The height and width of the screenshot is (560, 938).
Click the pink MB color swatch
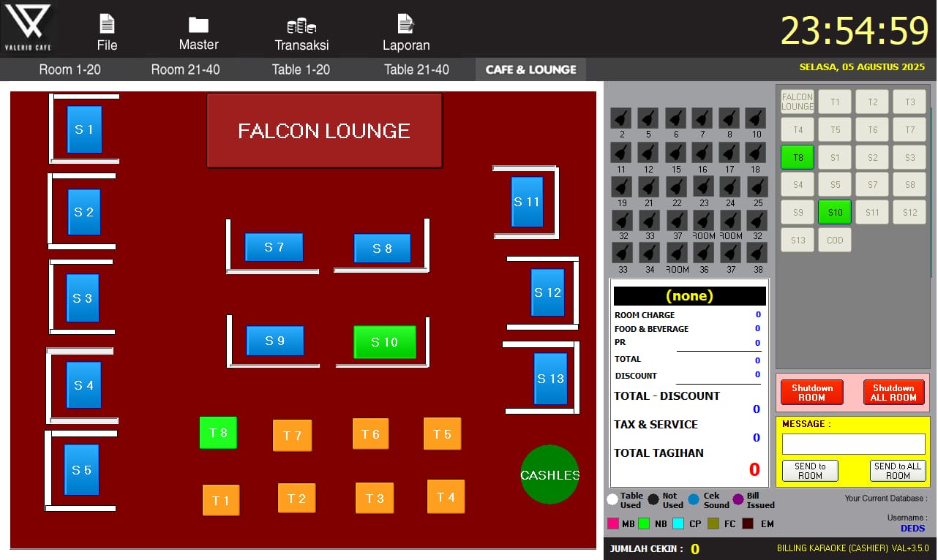tap(613, 523)
